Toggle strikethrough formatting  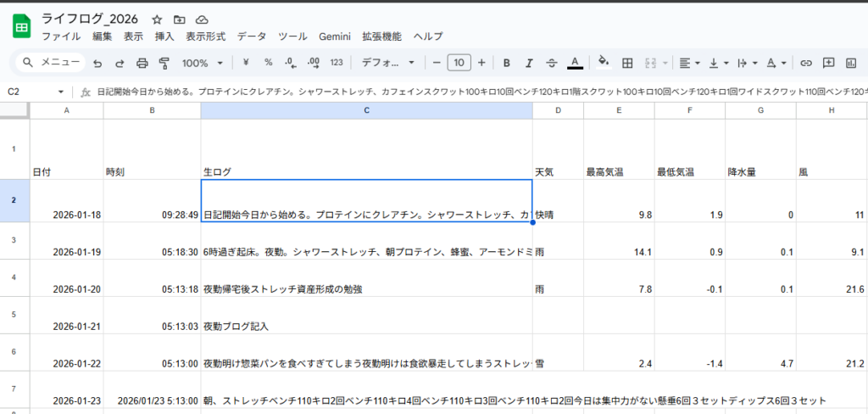[552, 63]
